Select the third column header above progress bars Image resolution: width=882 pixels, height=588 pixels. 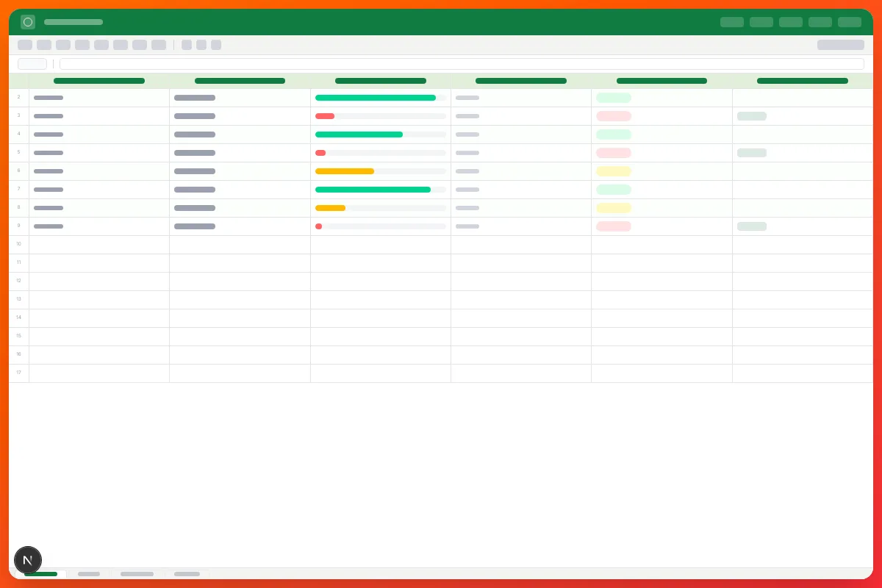381,81
